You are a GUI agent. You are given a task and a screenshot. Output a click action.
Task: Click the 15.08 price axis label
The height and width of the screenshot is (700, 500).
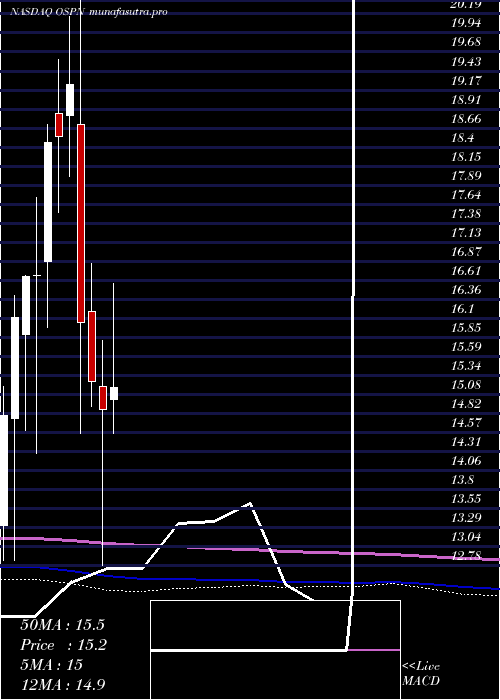click(466, 385)
